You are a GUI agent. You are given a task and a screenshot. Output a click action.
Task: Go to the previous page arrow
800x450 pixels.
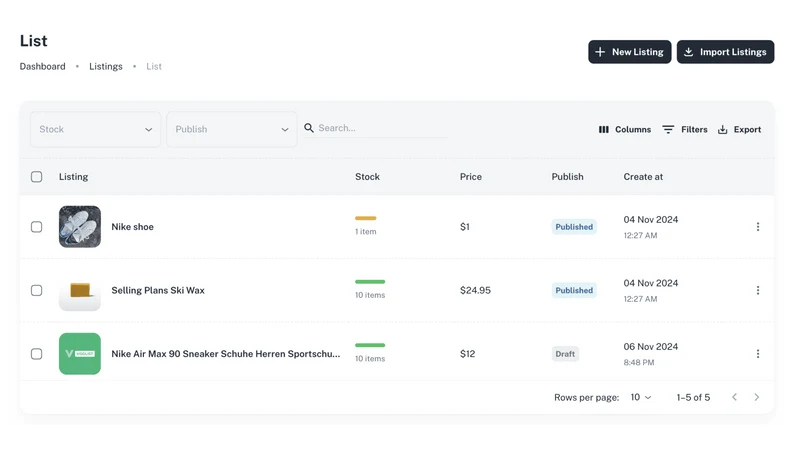click(734, 397)
